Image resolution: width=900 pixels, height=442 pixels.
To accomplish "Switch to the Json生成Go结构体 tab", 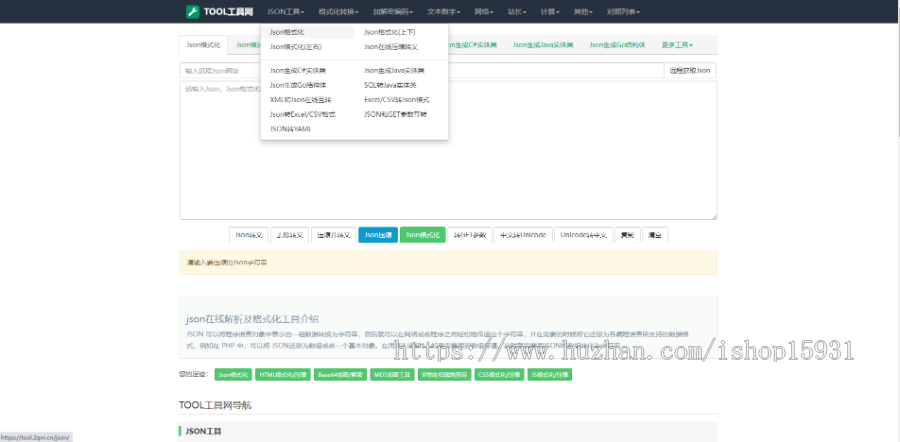I will point(616,45).
